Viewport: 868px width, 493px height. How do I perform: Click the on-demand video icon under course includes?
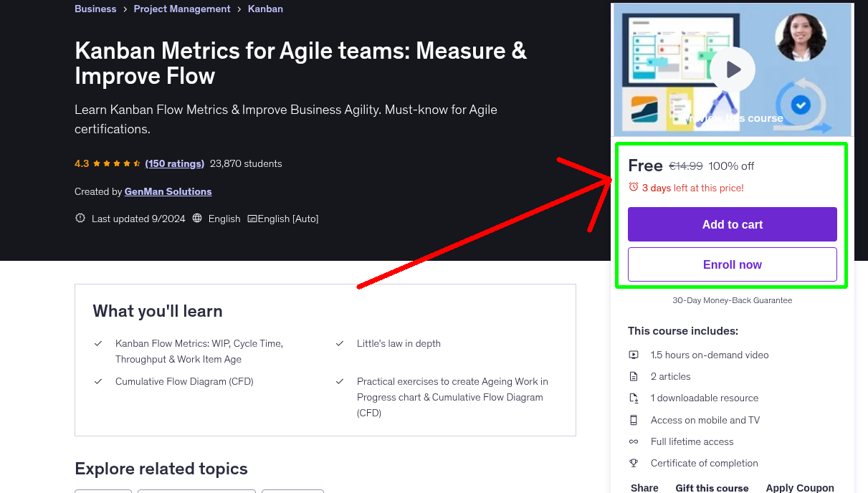pos(634,355)
